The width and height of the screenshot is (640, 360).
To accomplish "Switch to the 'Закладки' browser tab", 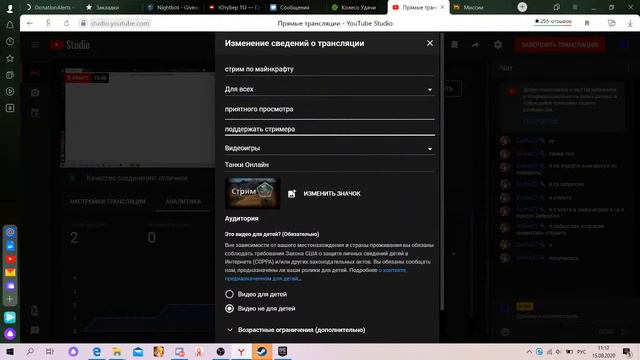I will tap(108, 7).
